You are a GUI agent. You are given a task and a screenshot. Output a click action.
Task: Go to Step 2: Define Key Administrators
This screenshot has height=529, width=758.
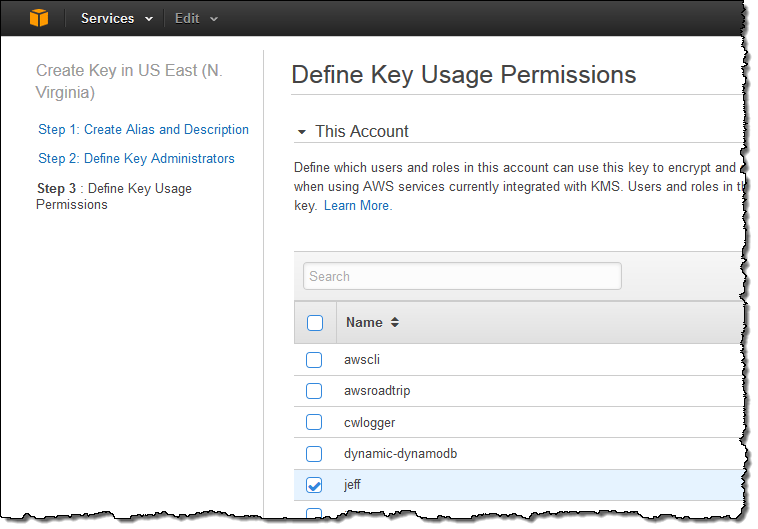(136, 158)
